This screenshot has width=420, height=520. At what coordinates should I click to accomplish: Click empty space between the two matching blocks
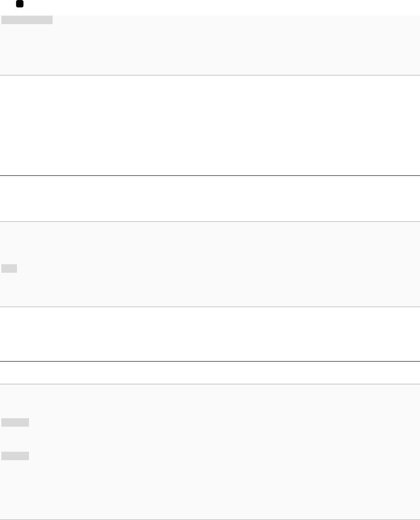coord(15,439)
